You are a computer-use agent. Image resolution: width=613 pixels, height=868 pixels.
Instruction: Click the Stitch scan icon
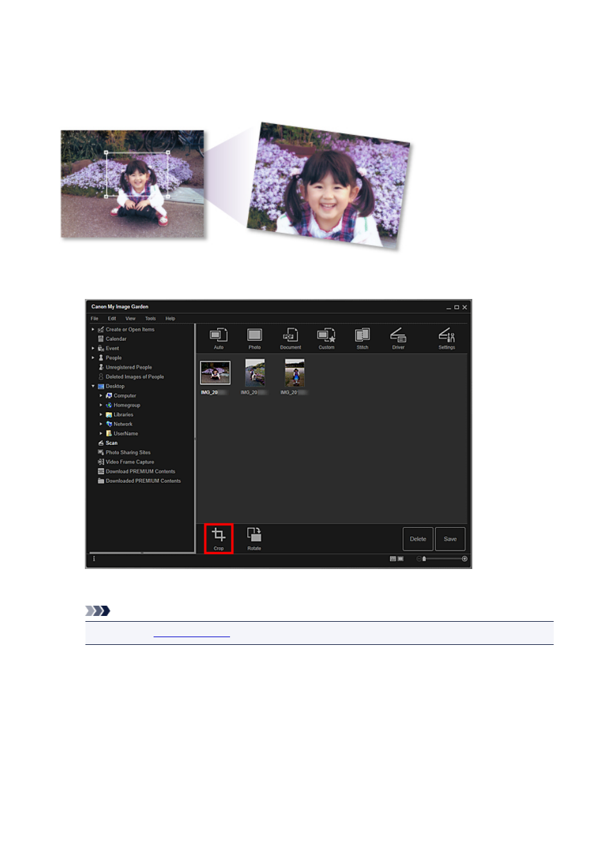362,338
